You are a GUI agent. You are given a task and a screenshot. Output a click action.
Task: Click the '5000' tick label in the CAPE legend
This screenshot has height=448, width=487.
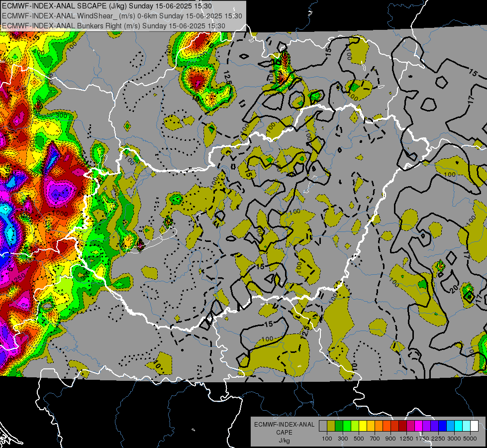[470, 439]
